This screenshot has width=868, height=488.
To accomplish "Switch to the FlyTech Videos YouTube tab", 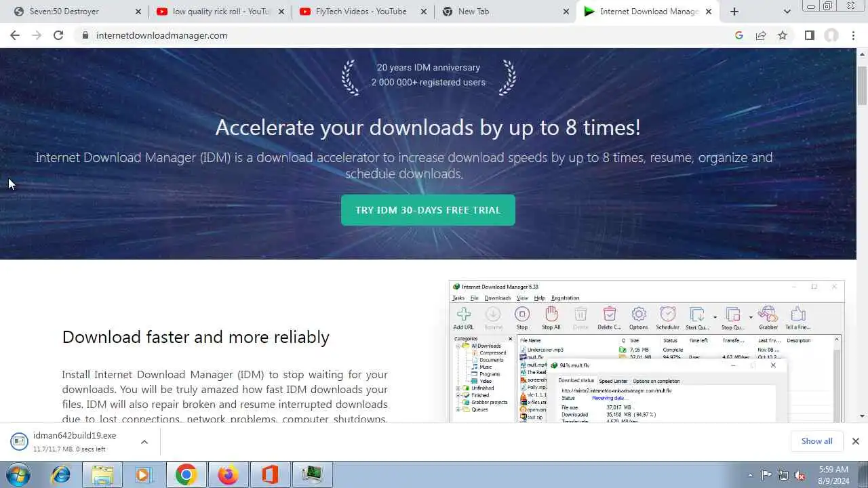I will 363,12.
